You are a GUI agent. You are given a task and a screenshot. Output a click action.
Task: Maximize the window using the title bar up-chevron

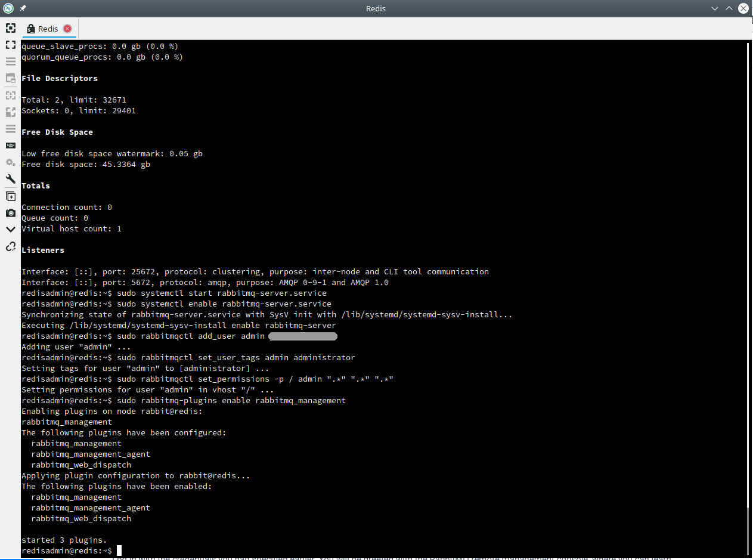point(729,8)
